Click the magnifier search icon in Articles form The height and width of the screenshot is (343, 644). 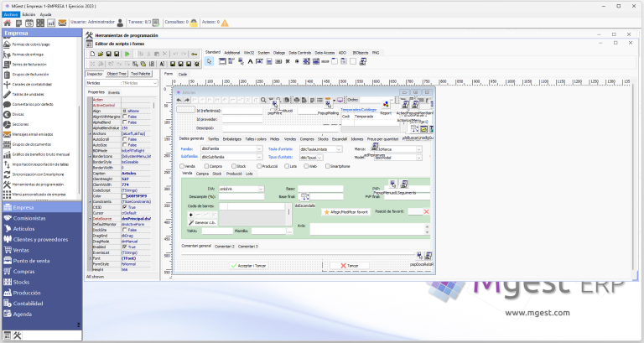point(263,100)
